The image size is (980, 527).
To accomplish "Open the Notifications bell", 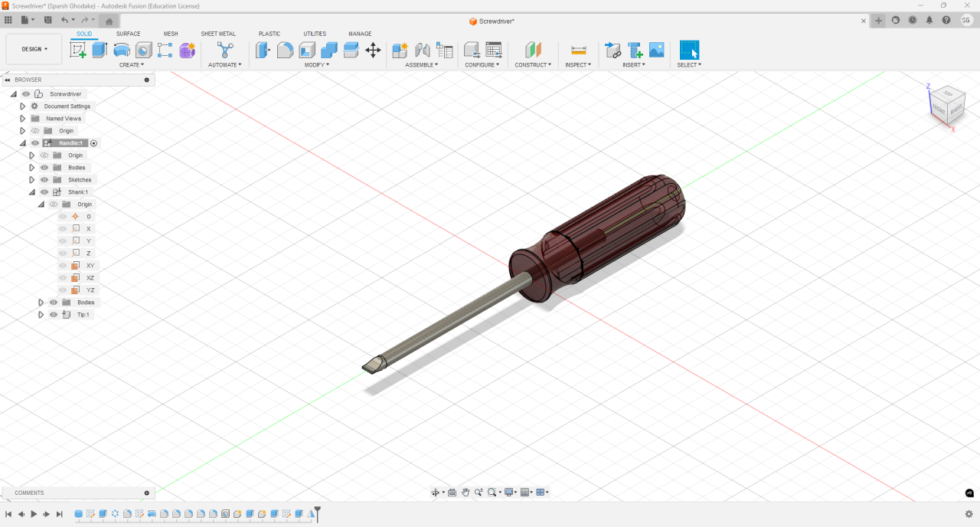I will [x=929, y=21].
